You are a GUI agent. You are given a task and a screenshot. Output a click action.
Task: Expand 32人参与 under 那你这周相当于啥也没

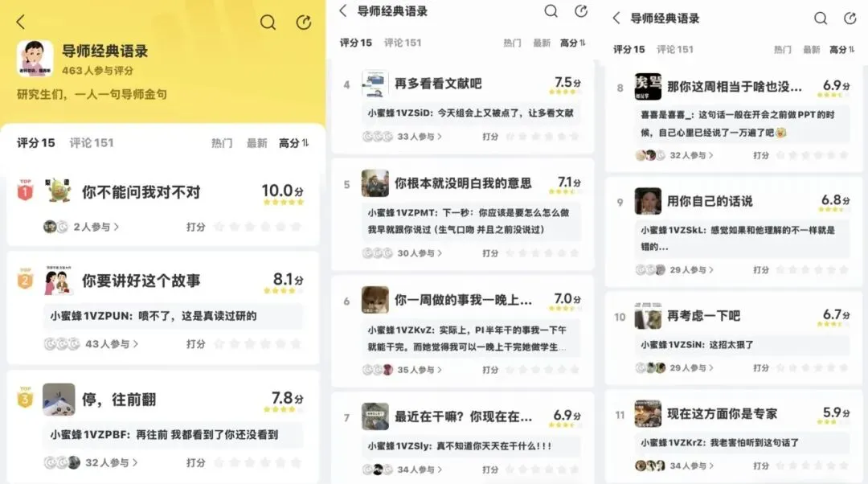tap(691, 156)
